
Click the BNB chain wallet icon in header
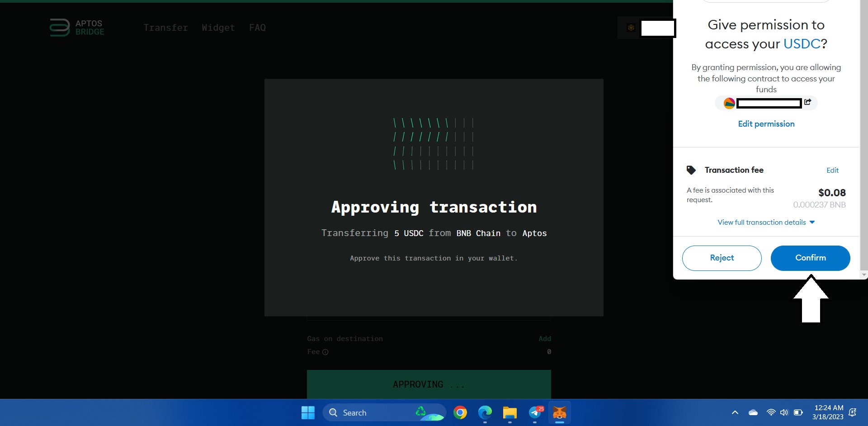tap(631, 28)
